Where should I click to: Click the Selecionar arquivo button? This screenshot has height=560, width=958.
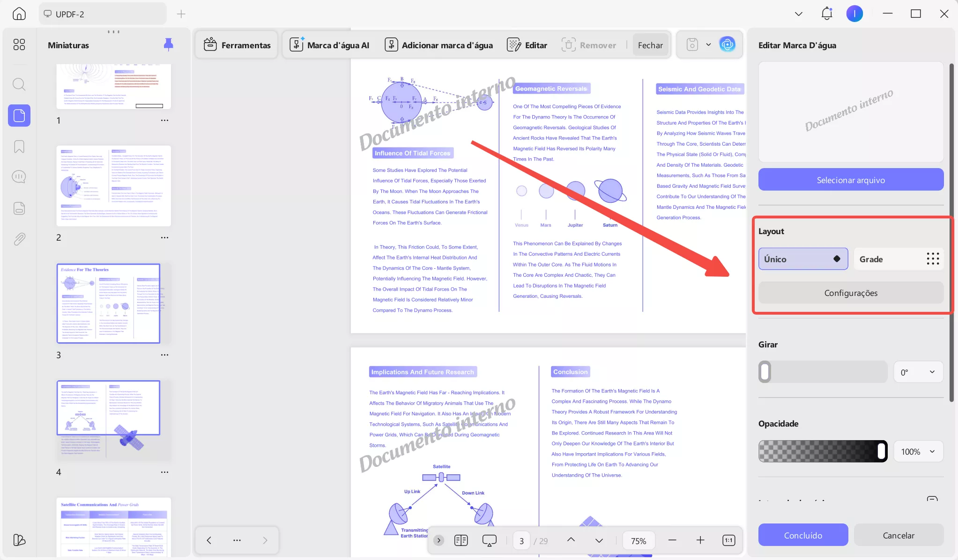coord(850,179)
